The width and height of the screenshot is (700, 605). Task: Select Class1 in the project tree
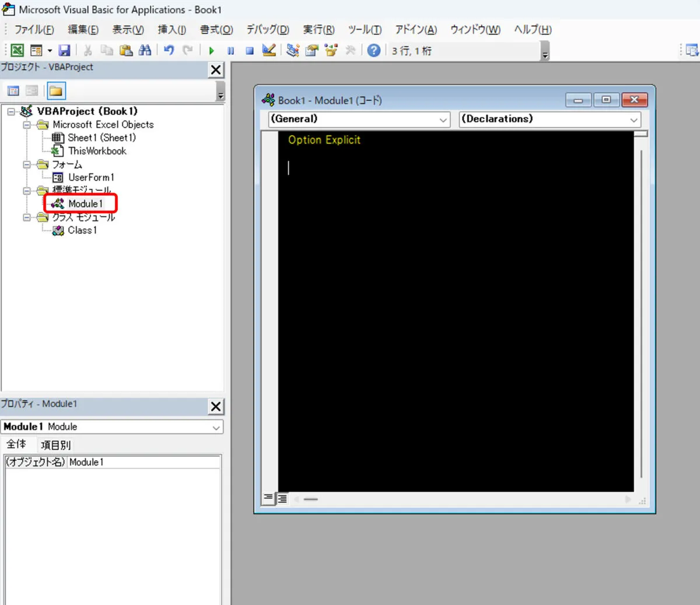tap(82, 230)
